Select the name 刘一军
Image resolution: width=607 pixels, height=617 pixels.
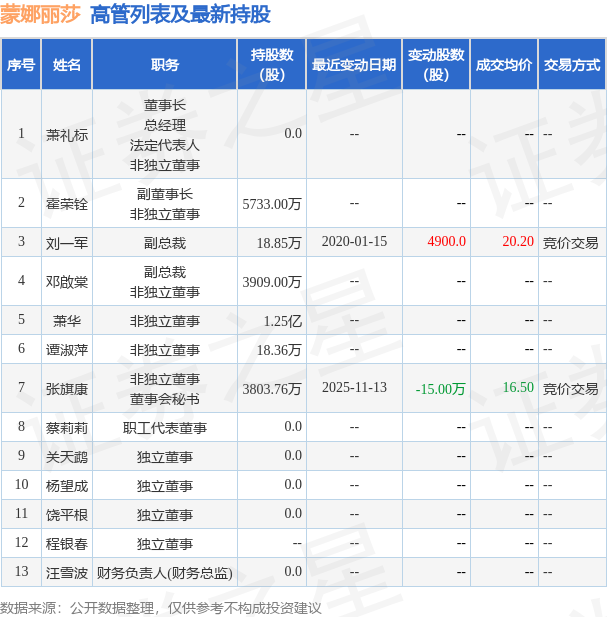[67, 243]
